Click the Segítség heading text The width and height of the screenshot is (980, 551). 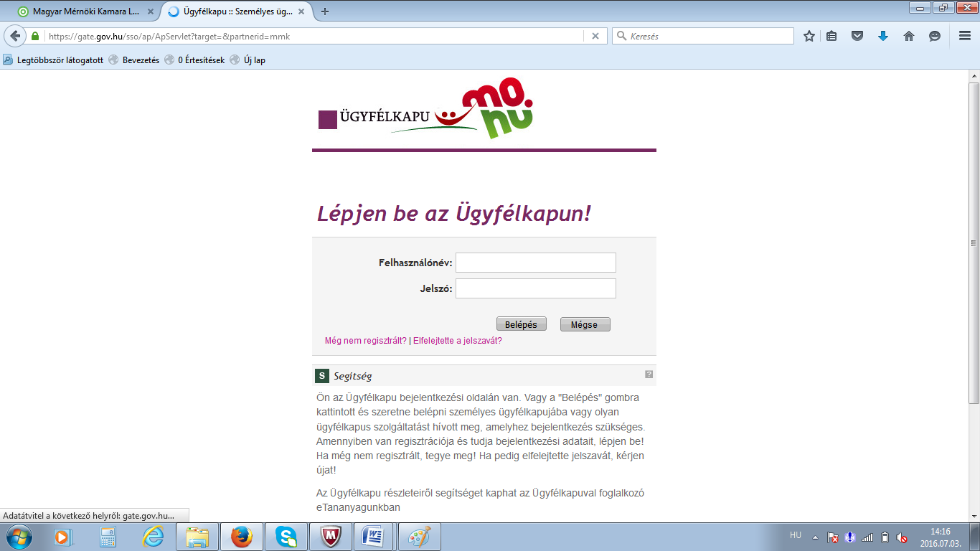tap(353, 376)
